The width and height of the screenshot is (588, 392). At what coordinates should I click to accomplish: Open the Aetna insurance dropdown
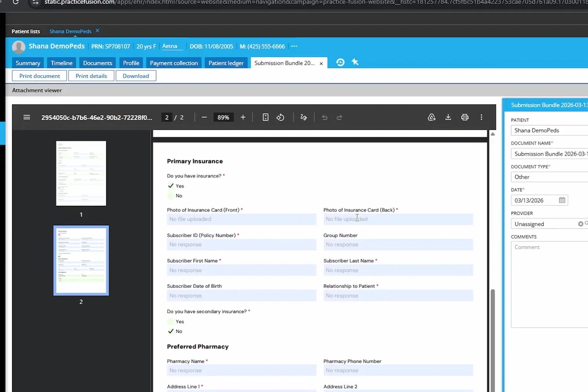pyautogui.click(x=172, y=46)
